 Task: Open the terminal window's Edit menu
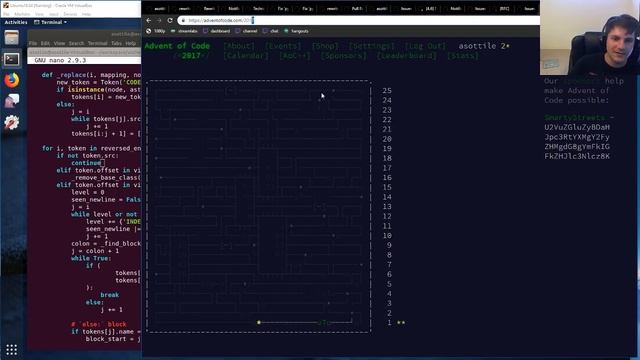pyautogui.click(x=45, y=43)
